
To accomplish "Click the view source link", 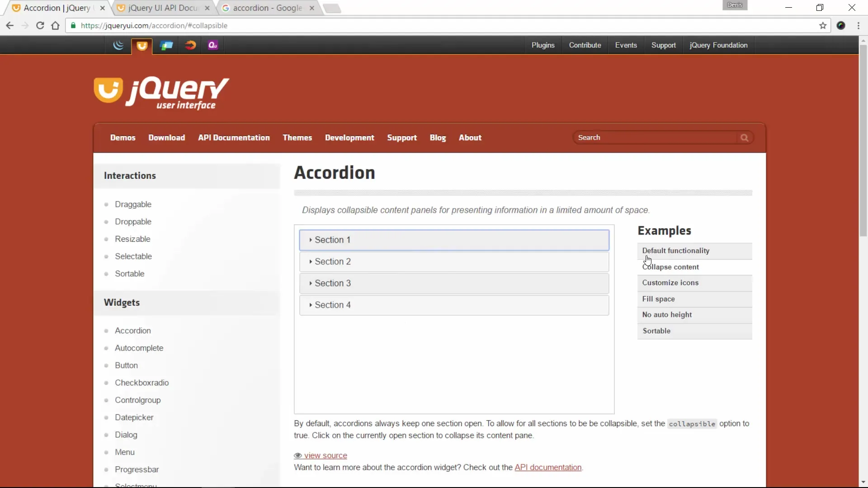I will click(x=325, y=455).
